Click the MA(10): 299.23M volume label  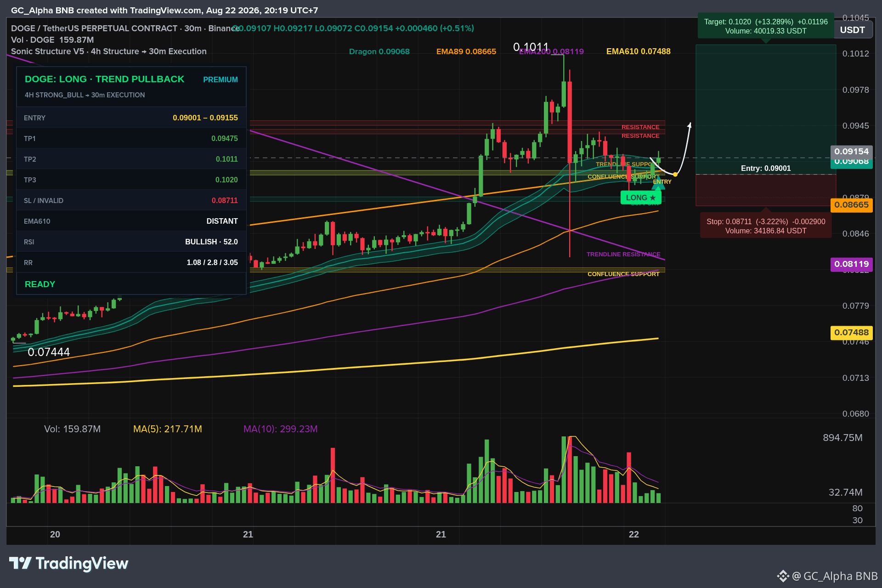point(280,429)
